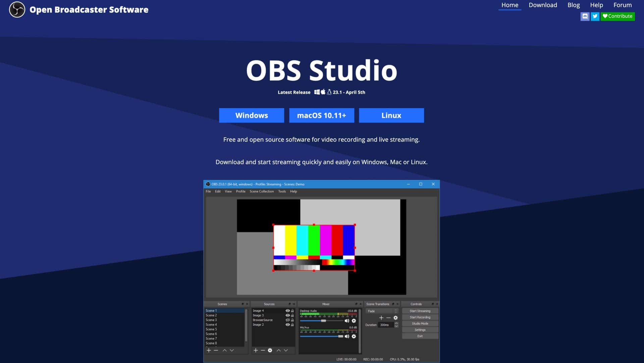The height and width of the screenshot is (363, 644).
Task: Undock the Mixer panel
Action: [x=356, y=304]
